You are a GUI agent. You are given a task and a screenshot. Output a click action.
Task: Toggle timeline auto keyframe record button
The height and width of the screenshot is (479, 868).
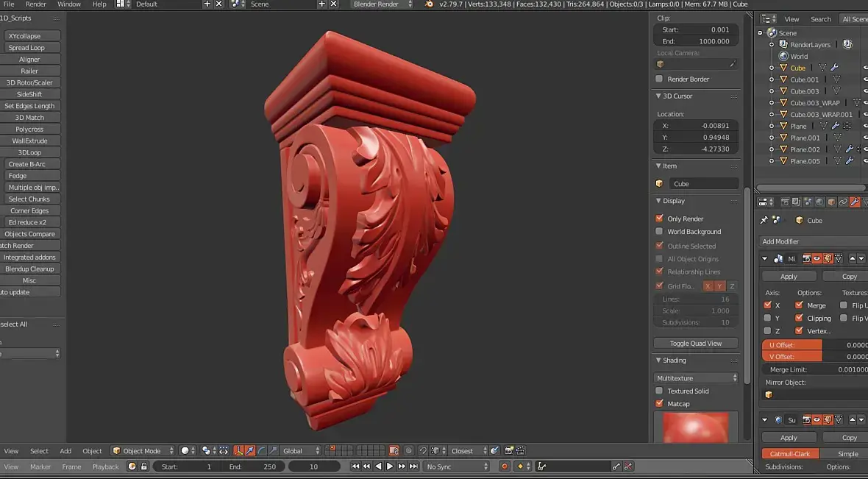[x=505, y=466]
